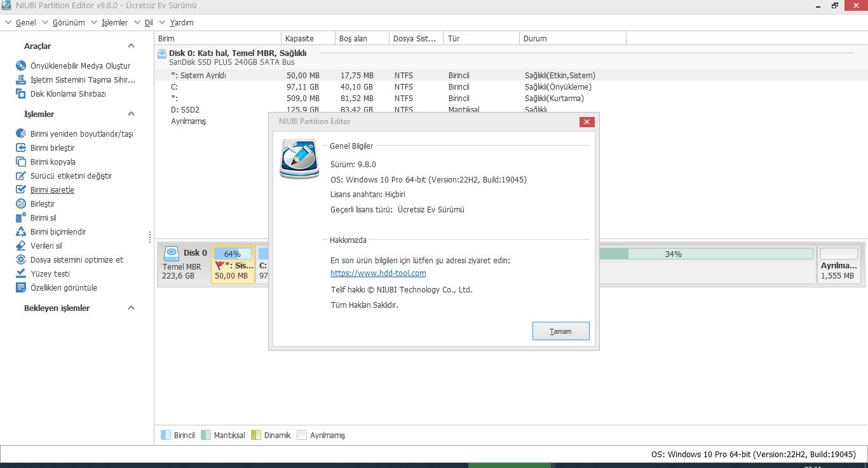Image resolution: width=868 pixels, height=468 pixels.
Task: Click the Dinamik legend color swatch
Action: [x=256, y=435]
